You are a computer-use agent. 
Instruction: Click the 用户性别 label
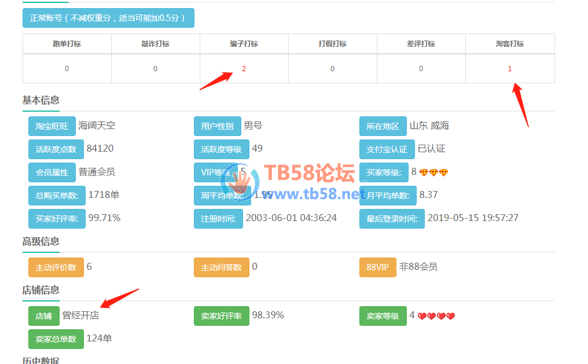217,126
